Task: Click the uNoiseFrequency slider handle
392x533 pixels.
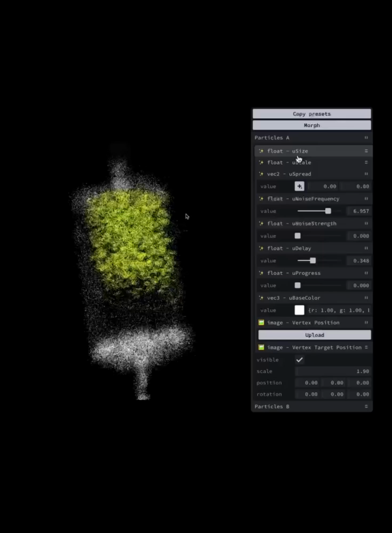Action: pyautogui.click(x=328, y=211)
